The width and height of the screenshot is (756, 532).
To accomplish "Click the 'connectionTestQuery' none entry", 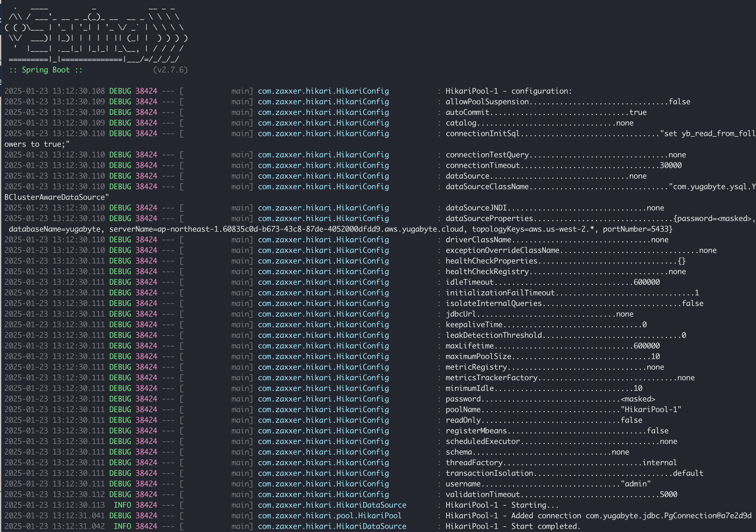I will point(566,155).
